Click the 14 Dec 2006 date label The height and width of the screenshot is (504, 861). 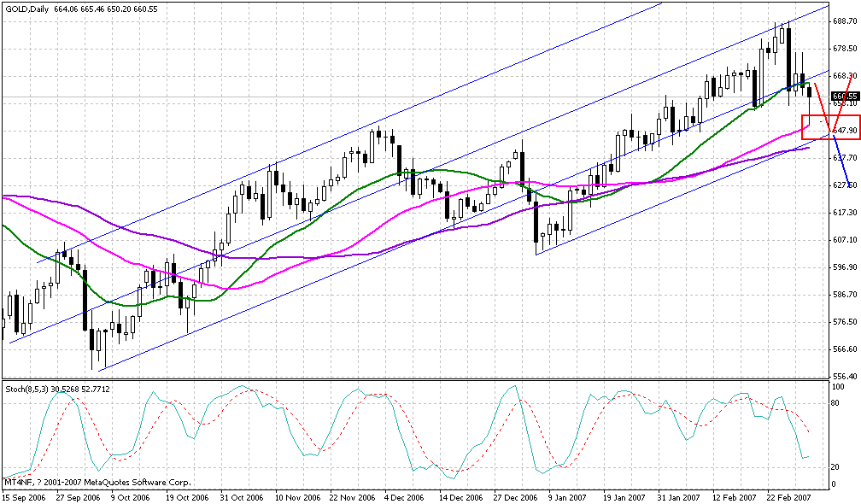point(461,497)
